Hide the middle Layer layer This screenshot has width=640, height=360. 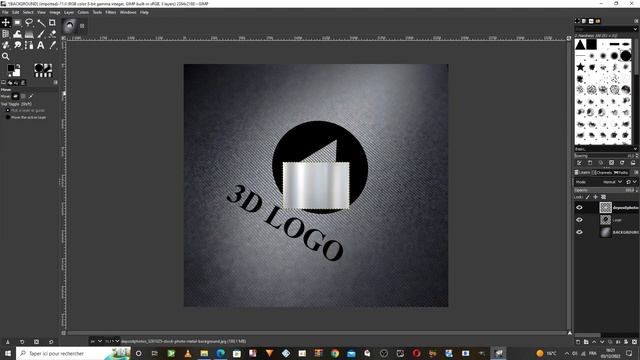pyautogui.click(x=579, y=220)
